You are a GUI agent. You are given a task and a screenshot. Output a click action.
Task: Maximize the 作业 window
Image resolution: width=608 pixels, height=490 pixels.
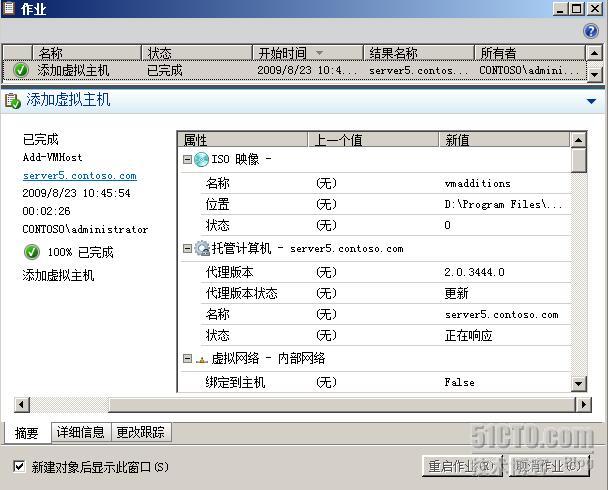[x=577, y=9]
